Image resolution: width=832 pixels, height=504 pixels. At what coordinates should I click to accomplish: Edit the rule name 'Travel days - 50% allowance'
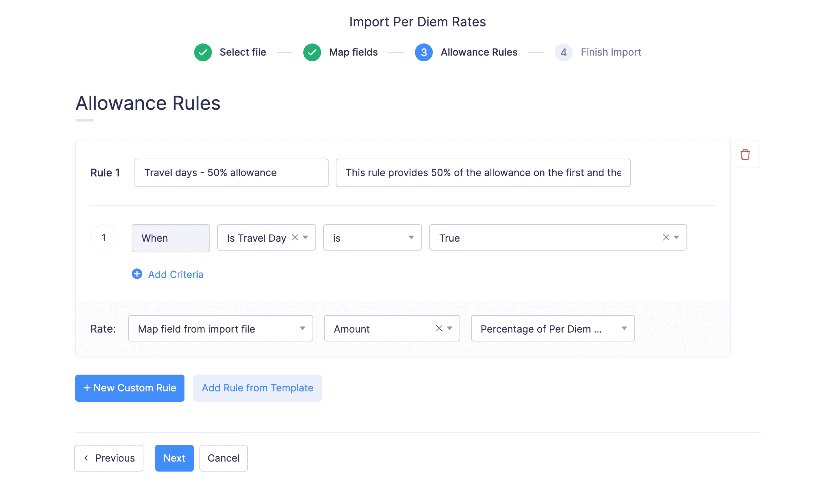(231, 173)
